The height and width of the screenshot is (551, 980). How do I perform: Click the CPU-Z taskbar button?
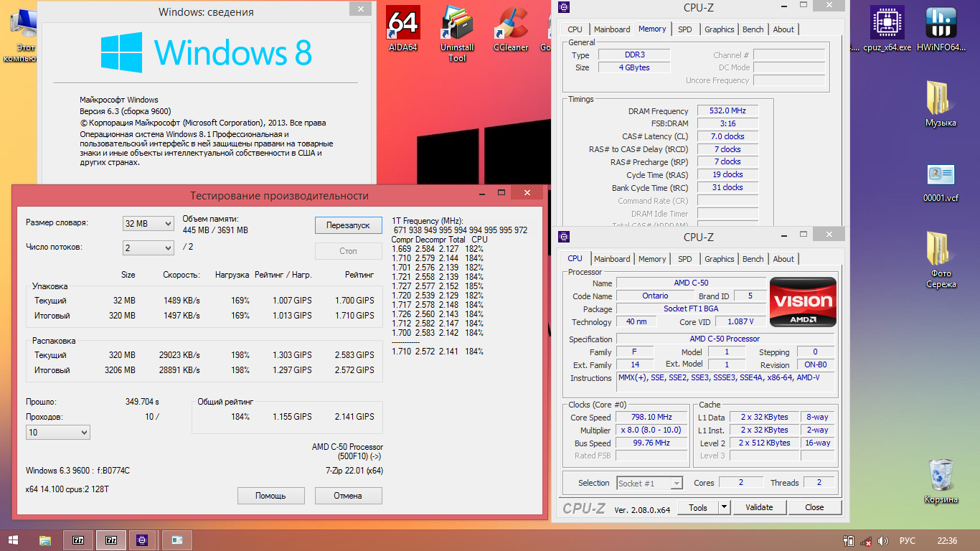[x=142, y=540]
